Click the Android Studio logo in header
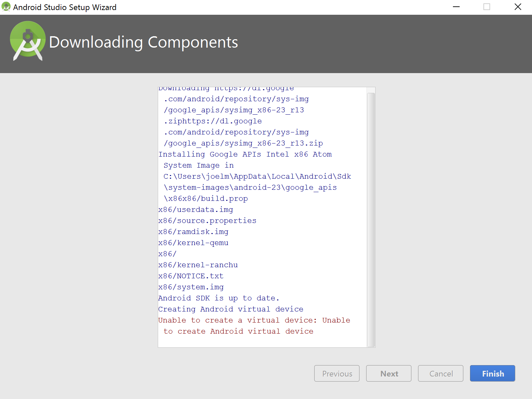Image resolution: width=532 pixels, height=399 pixels. (x=28, y=41)
